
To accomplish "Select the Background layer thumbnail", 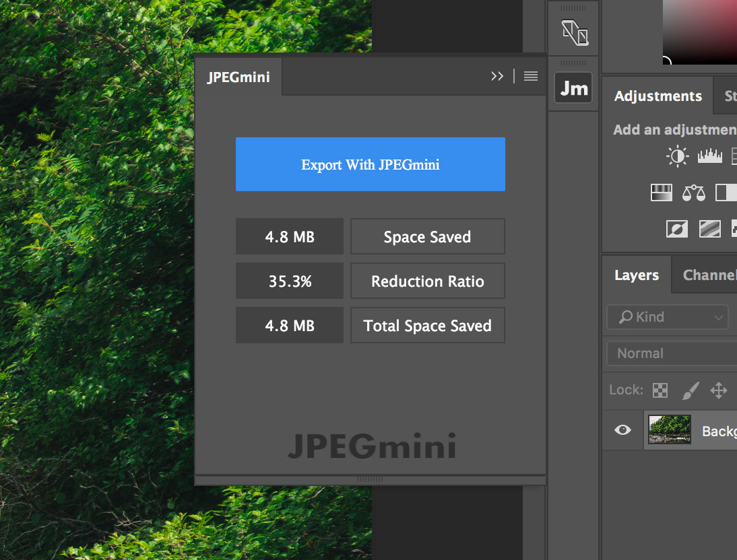I will (x=670, y=430).
